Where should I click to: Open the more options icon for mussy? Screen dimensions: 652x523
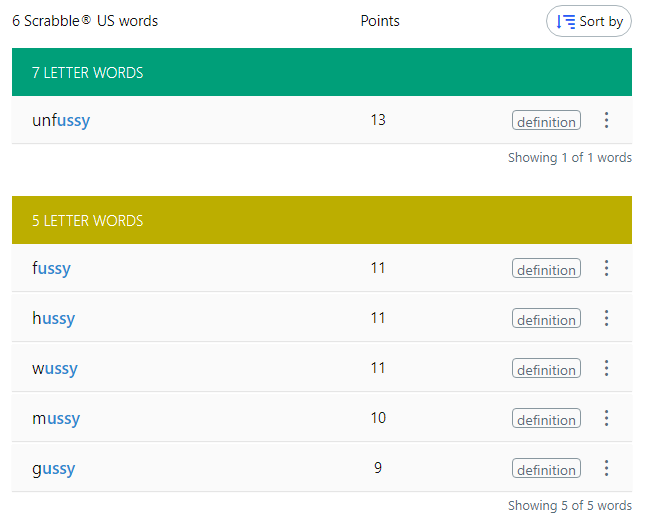click(606, 418)
